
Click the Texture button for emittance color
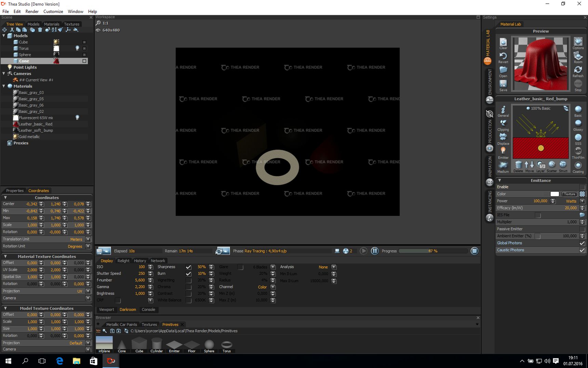[570, 194]
